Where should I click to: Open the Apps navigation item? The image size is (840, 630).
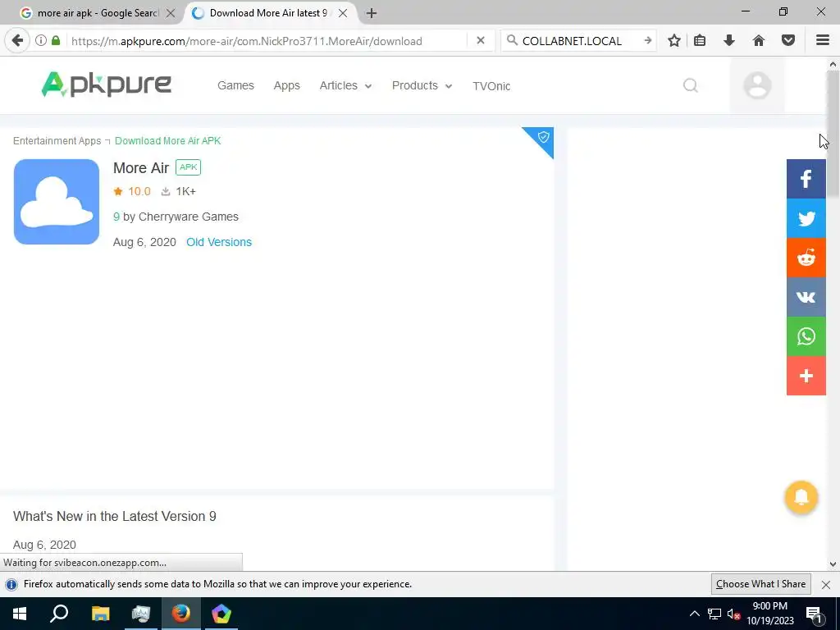point(286,85)
